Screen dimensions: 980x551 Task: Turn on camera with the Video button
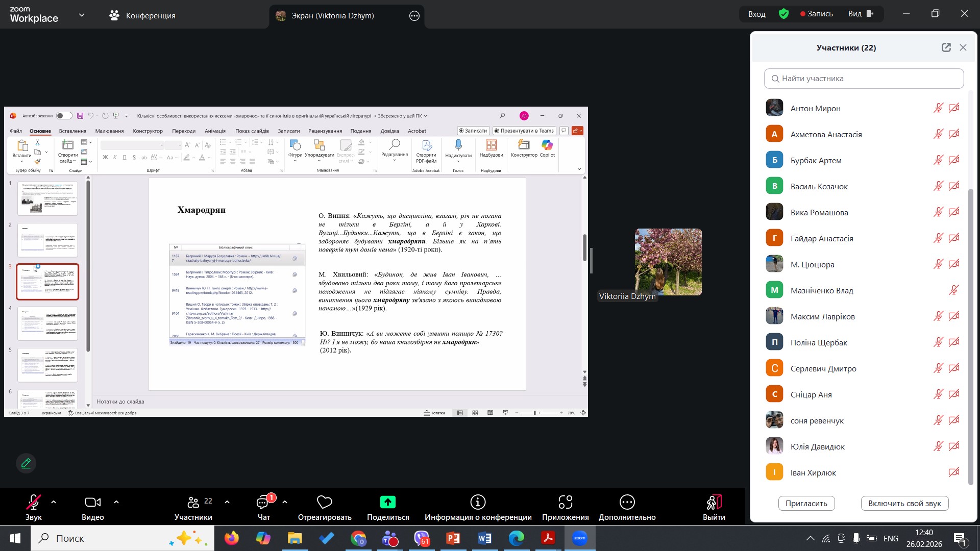(x=92, y=503)
